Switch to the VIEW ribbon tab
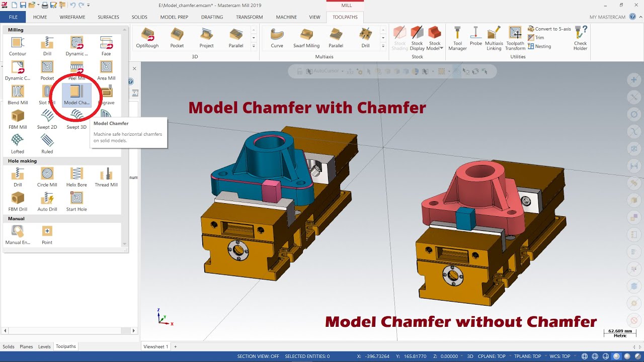Screen dimensions: 644x362 314,17
